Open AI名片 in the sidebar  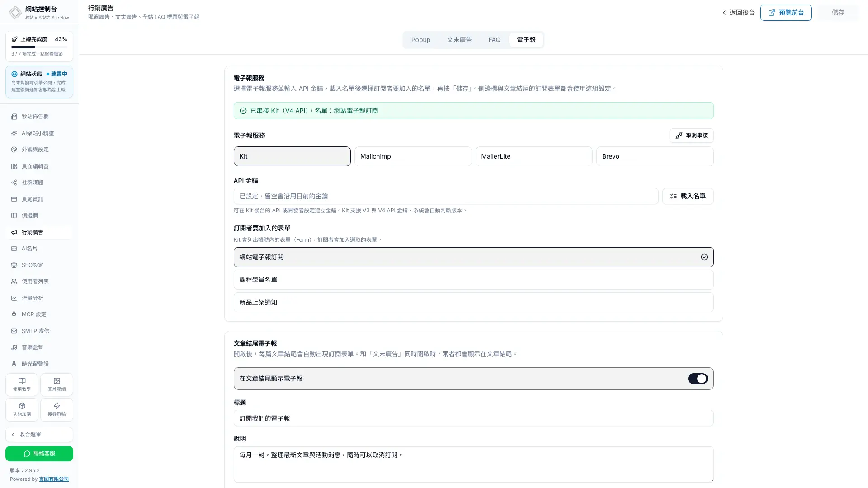pyautogui.click(x=39, y=249)
